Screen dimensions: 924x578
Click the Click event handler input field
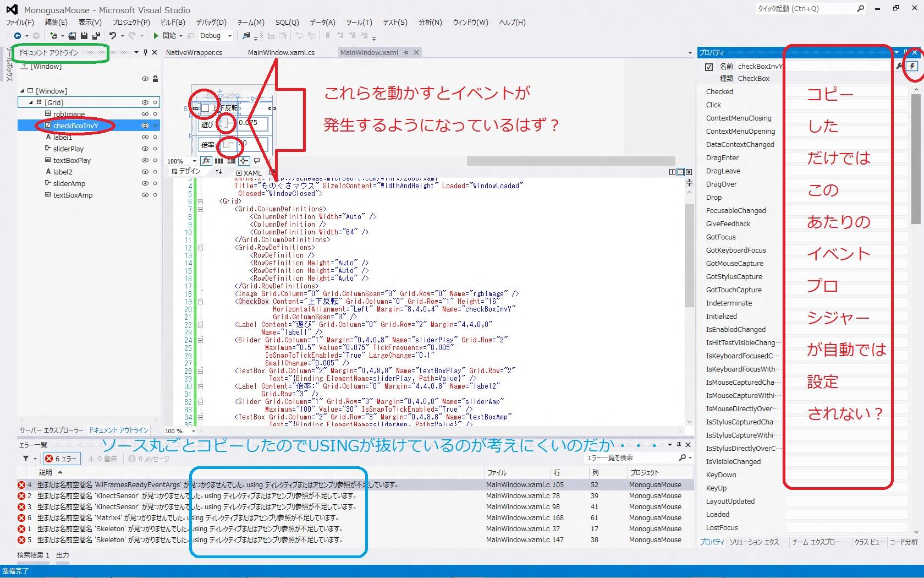(x=844, y=105)
